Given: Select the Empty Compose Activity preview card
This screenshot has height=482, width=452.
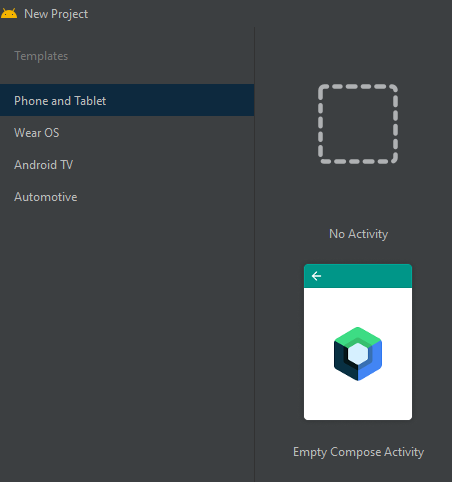Looking at the screenshot, I should point(358,342).
